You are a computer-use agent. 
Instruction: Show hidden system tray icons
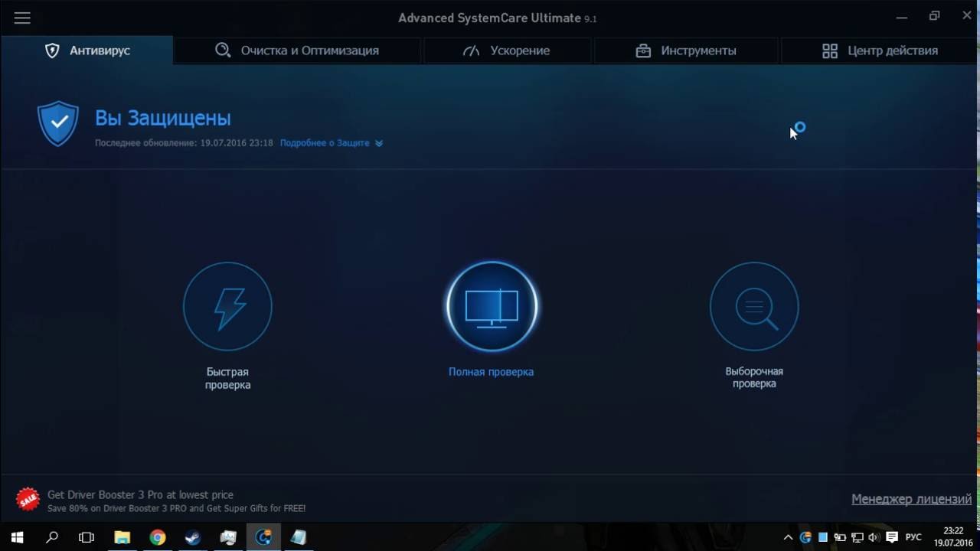click(x=788, y=537)
